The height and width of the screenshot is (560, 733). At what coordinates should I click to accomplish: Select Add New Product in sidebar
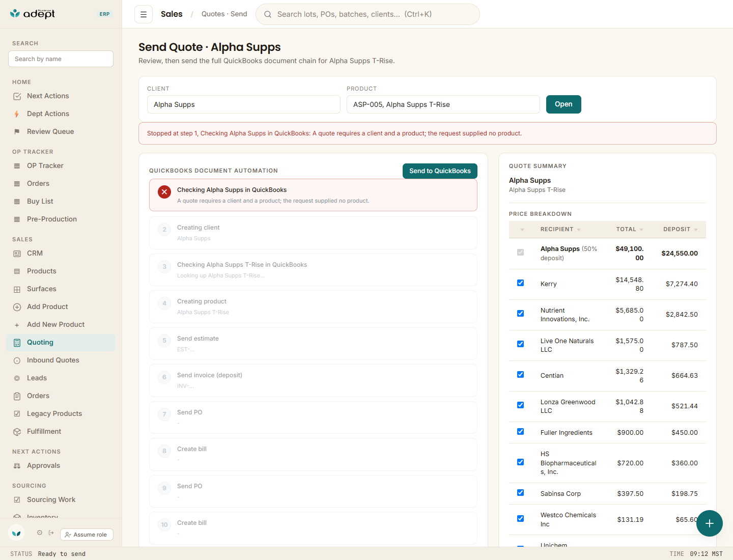click(x=61, y=325)
